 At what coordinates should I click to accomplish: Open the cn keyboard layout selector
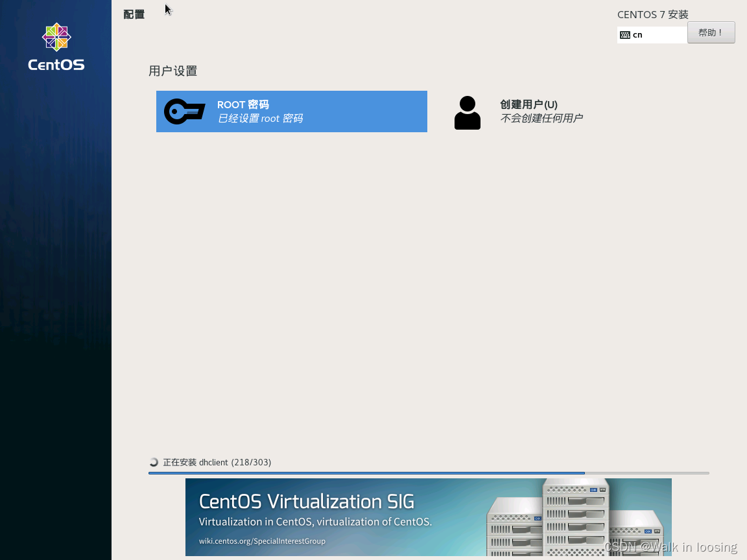pyautogui.click(x=652, y=35)
